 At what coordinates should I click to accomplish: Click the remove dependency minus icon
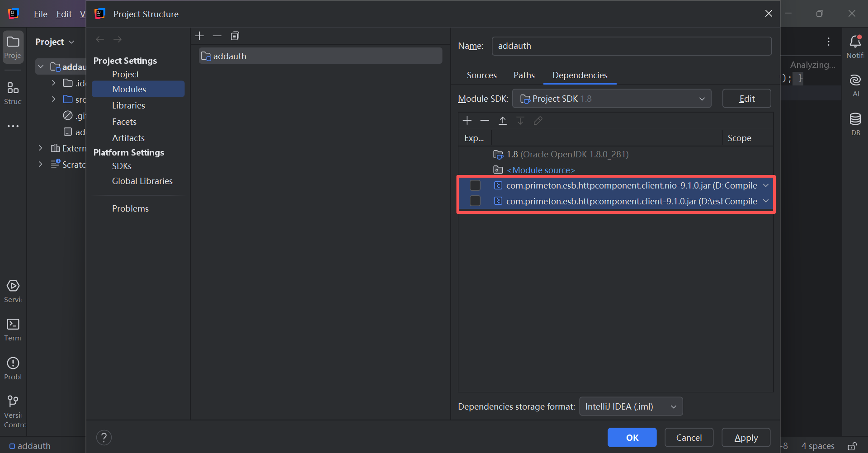pyautogui.click(x=485, y=121)
